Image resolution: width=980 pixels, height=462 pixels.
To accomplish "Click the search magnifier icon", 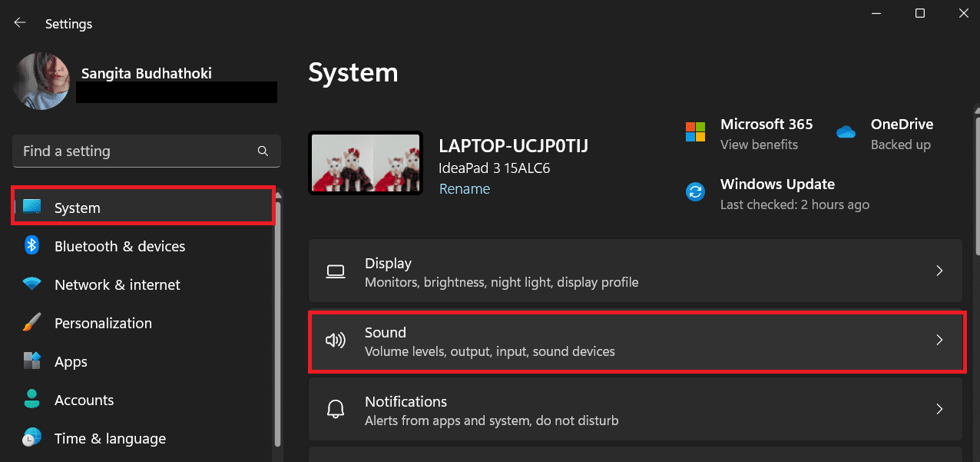I will point(263,151).
